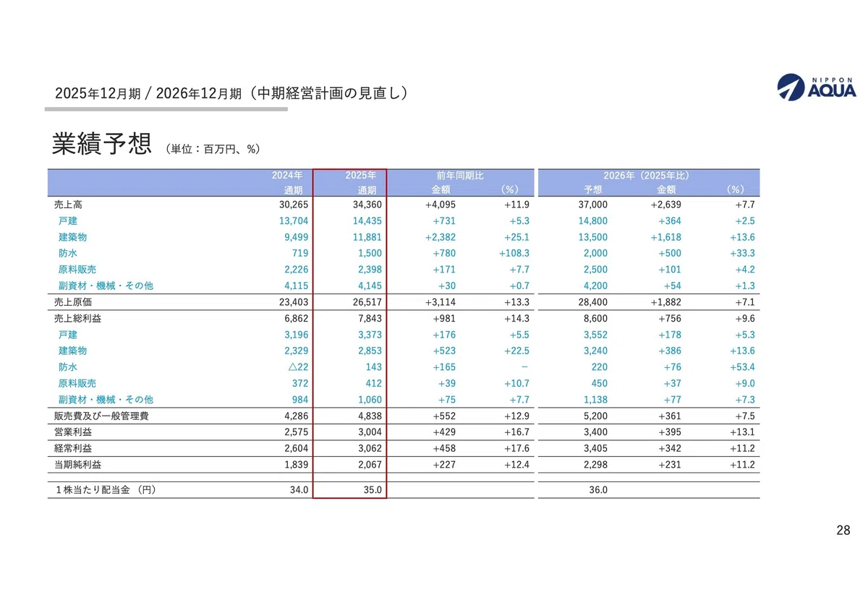
Task: Select the 防水 growth rate +108.3
Action: pos(514,253)
